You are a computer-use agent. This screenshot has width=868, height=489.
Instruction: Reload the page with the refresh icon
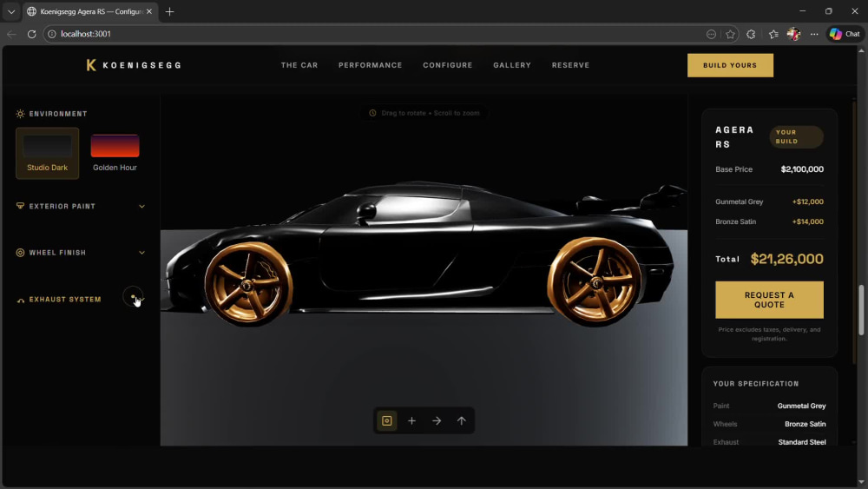click(31, 34)
